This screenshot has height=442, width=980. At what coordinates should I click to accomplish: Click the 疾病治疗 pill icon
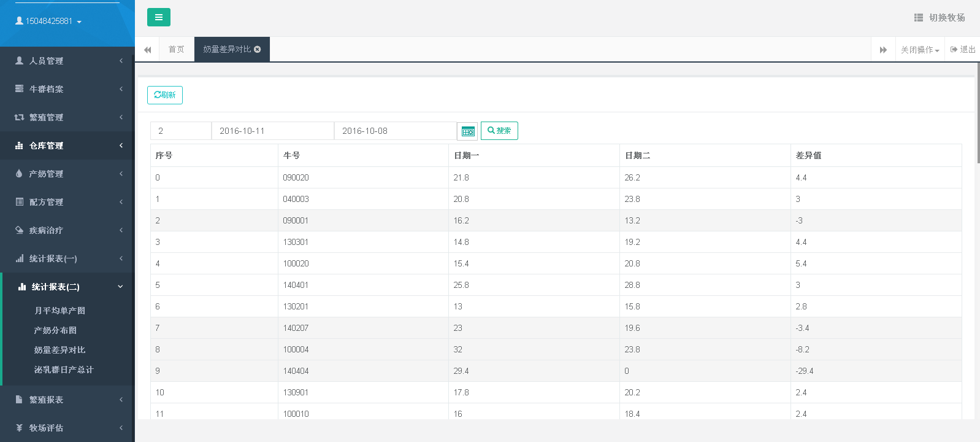click(19, 230)
